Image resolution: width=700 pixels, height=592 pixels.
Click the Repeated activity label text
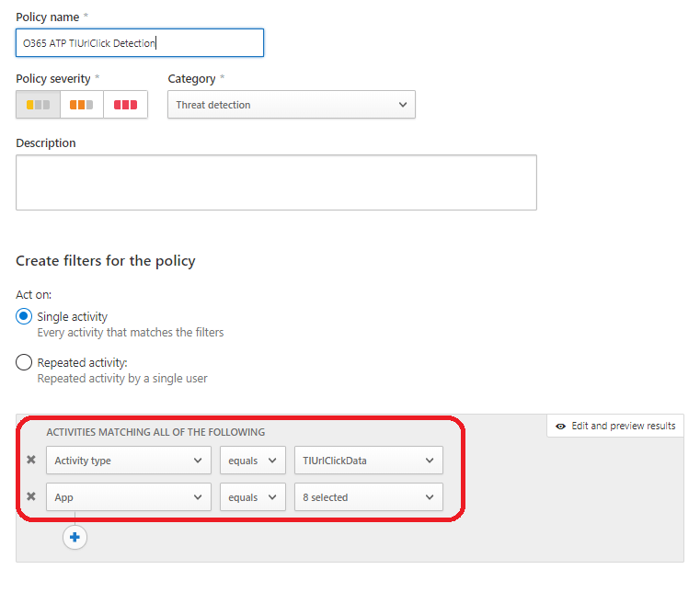(x=82, y=362)
